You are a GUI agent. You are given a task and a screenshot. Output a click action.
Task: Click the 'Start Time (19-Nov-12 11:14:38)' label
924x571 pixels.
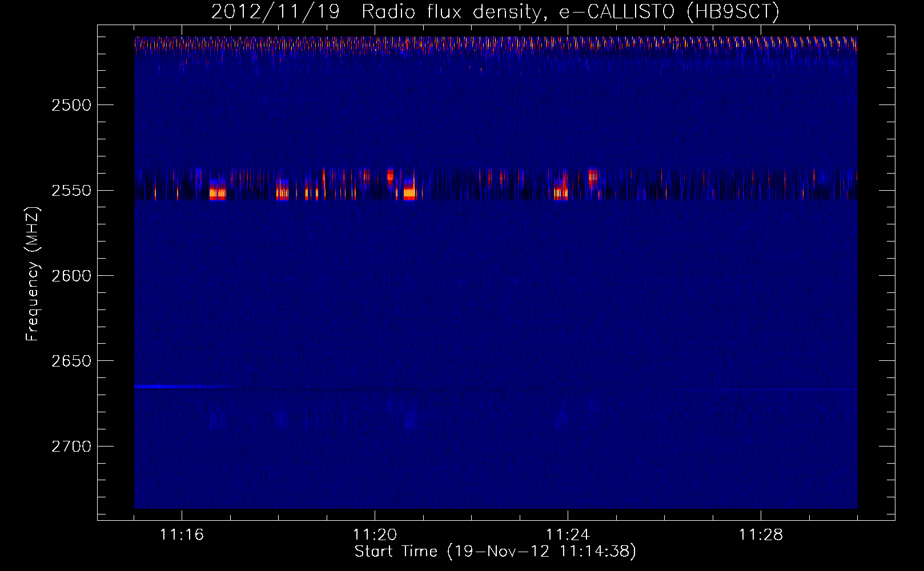tap(495, 552)
